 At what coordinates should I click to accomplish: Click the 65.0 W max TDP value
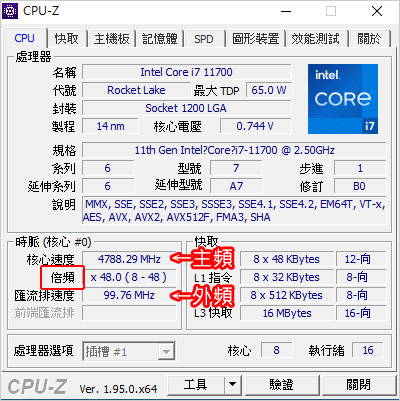(x=269, y=90)
